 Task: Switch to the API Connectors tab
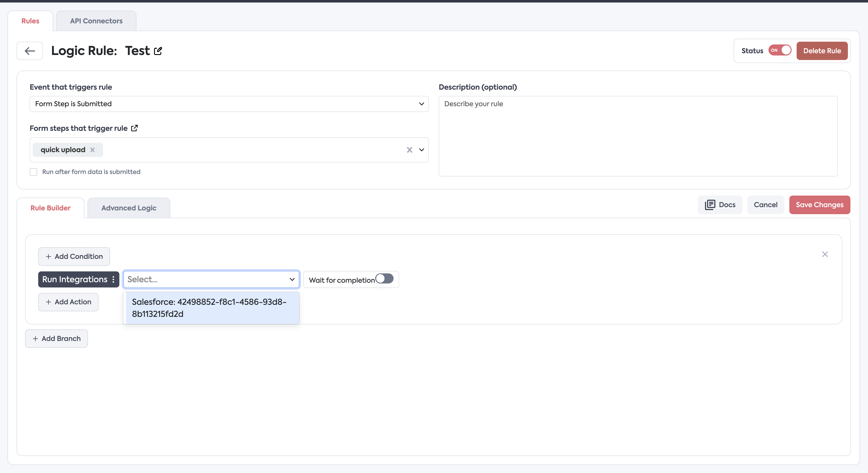tap(96, 21)
